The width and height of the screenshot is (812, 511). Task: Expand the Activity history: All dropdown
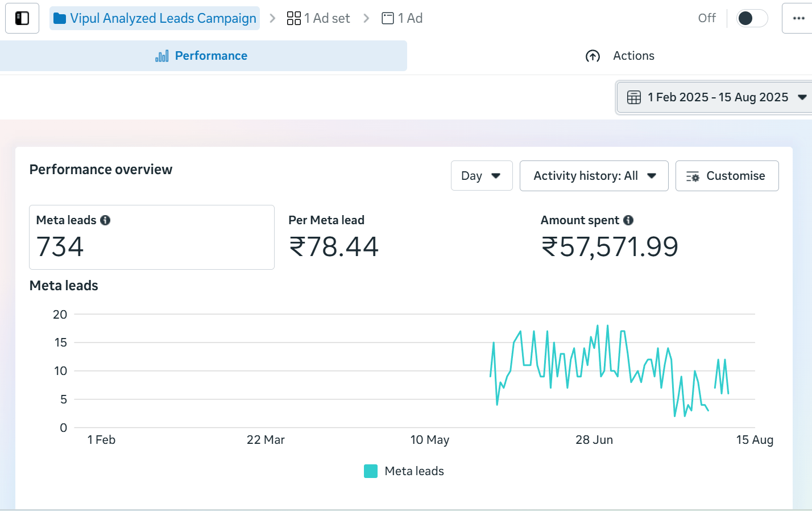[x=594, y=176]
